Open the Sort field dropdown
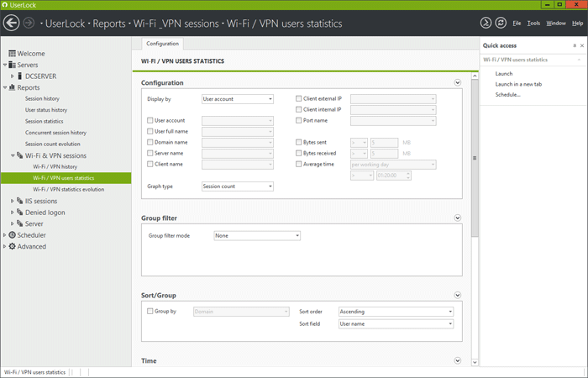 click(396, 324)
